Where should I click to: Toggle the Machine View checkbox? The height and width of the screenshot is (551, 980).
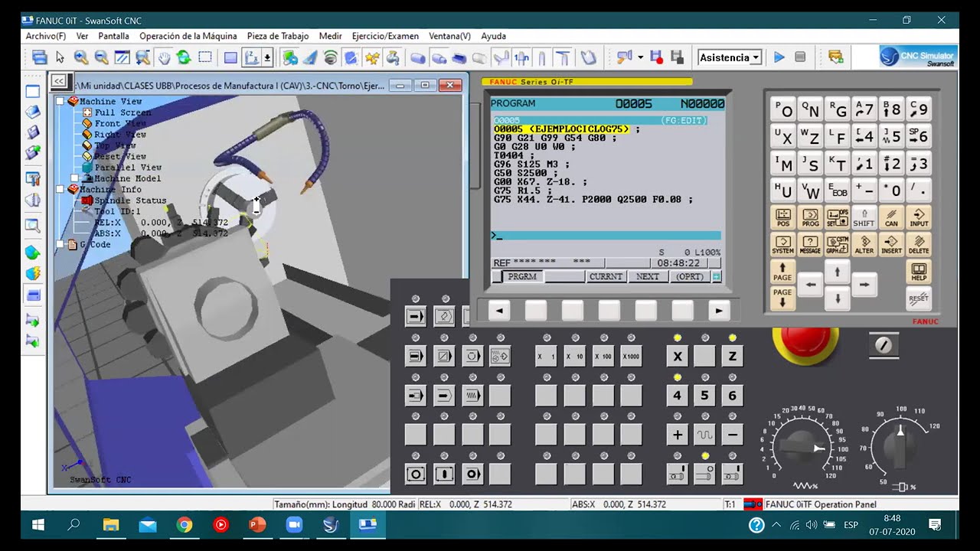coord(60,101)
